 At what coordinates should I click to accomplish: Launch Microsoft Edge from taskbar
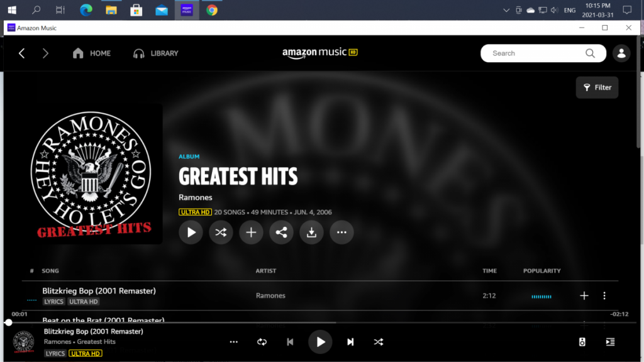pos(86,10)
